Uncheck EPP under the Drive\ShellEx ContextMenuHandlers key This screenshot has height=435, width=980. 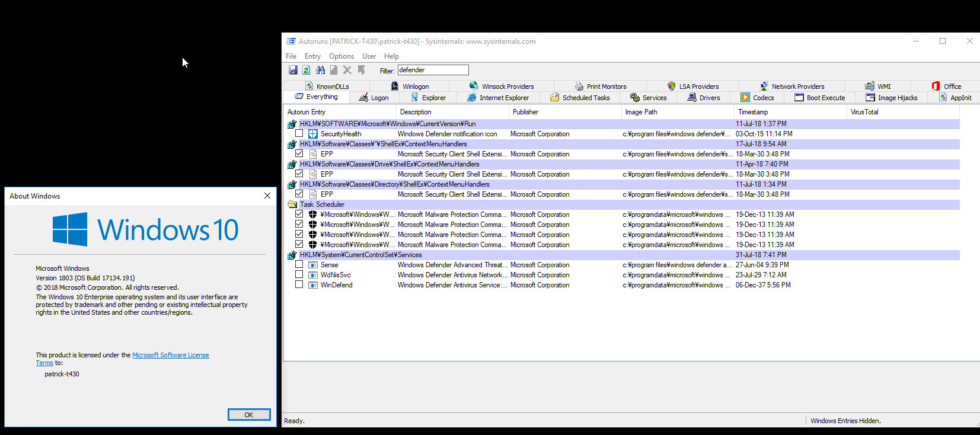299,174
